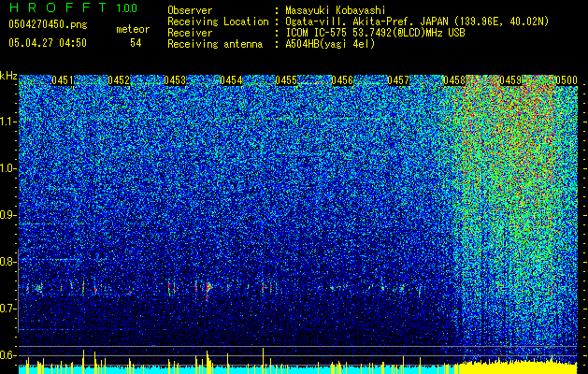Click the 0.8 frequency axis label
588x374 pixels.
(x=7, y=262)
